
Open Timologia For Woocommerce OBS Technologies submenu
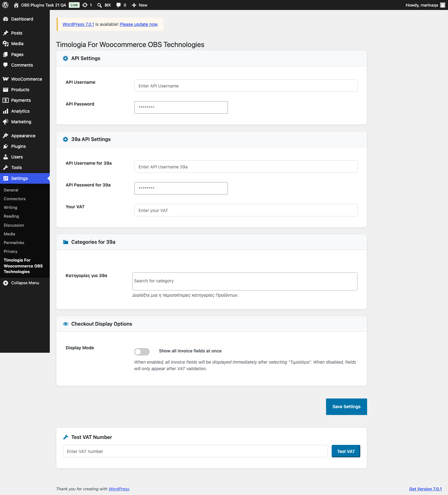pos(23,266)
